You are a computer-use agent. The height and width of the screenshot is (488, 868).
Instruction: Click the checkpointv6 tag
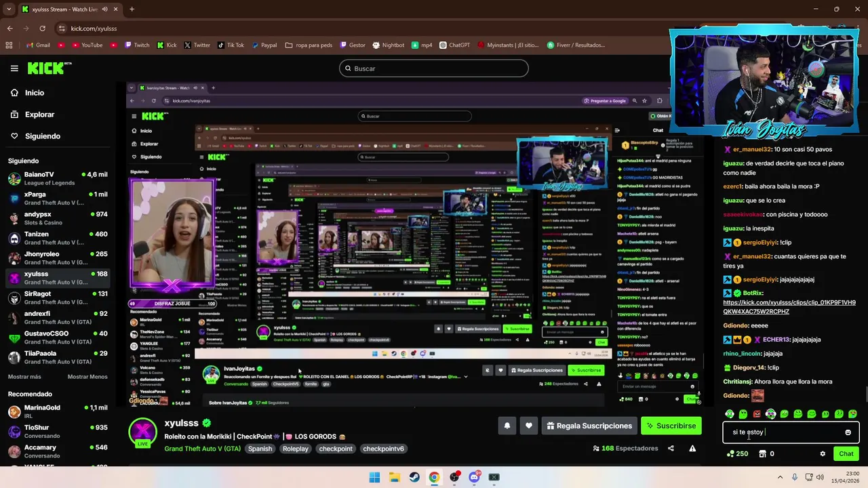click(383, 449)
